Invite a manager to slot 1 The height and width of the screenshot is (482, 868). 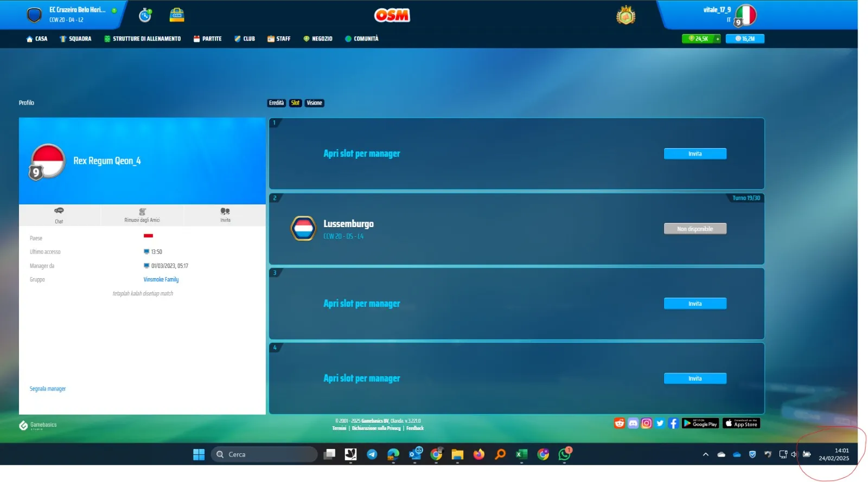[x=695, y=154]
